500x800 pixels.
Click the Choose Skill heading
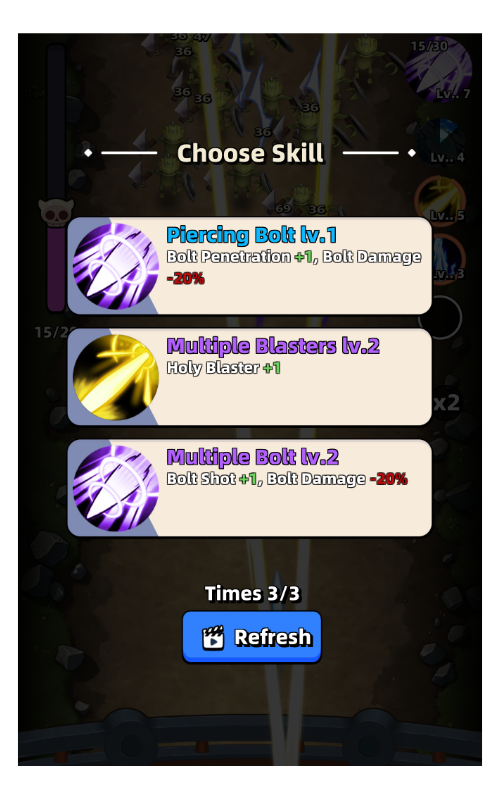tap(250, 153)
